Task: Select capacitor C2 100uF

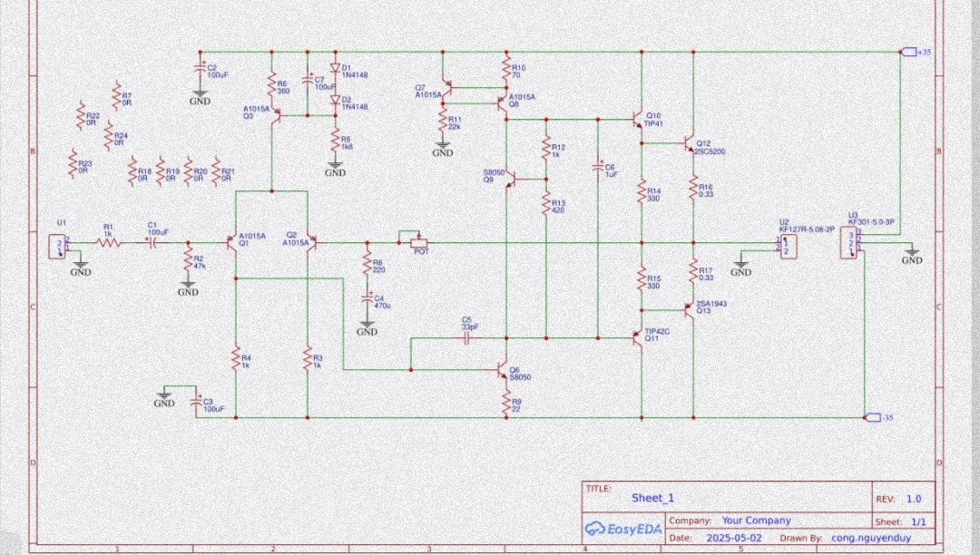Action: 200,65
